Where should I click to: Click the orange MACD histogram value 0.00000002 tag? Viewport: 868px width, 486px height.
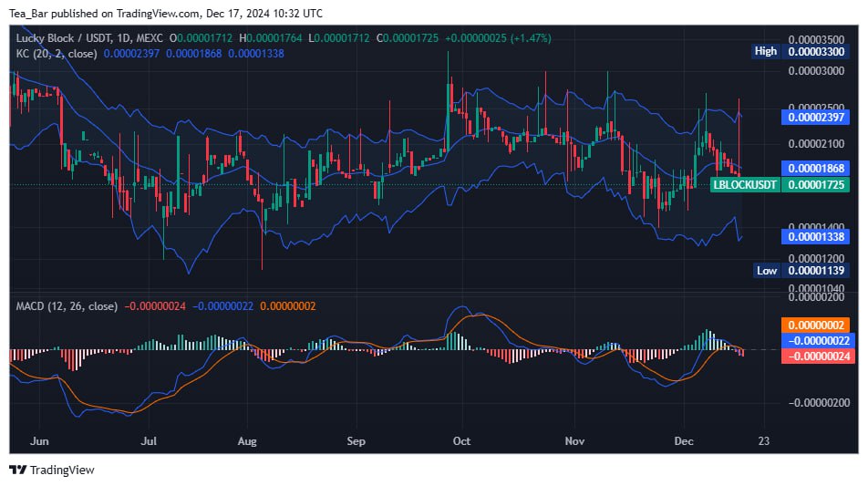click(x=815, y=326)
